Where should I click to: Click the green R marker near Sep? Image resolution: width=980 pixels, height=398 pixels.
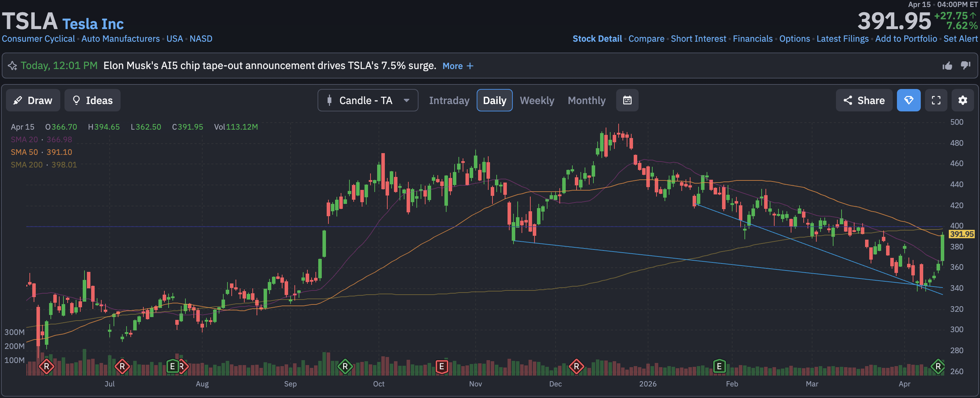(345, 366)
